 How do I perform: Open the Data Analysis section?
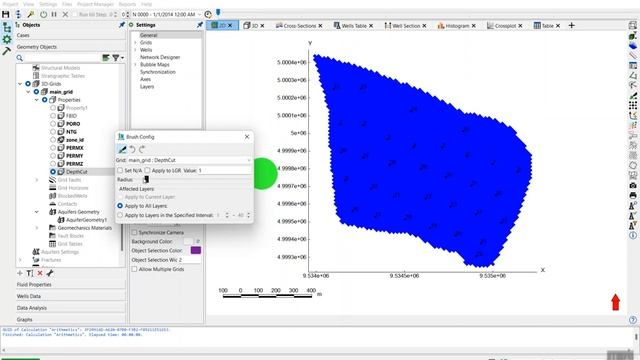pos(70,308)
